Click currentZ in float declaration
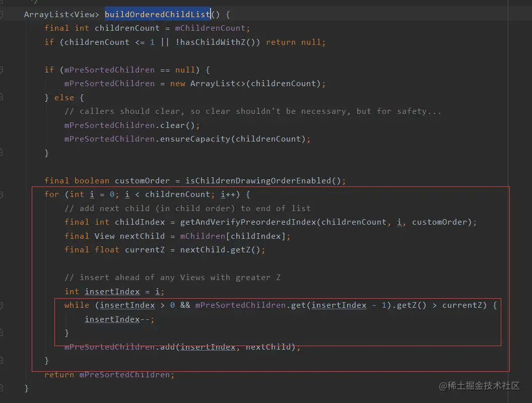The height and width of the screenshot is (403, 532). coord(145,250)
